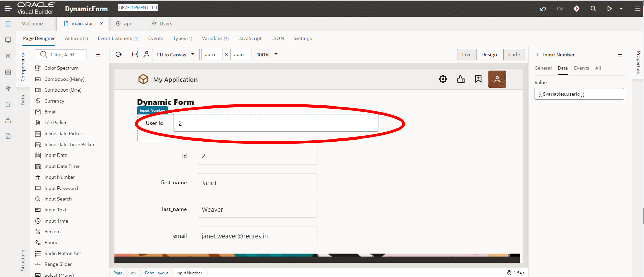Image resolution: width=644 pixels, height=277 pixels.
Task: Click the Undo arrow in header
Action: pyautogui.click(x=543, y=9)
